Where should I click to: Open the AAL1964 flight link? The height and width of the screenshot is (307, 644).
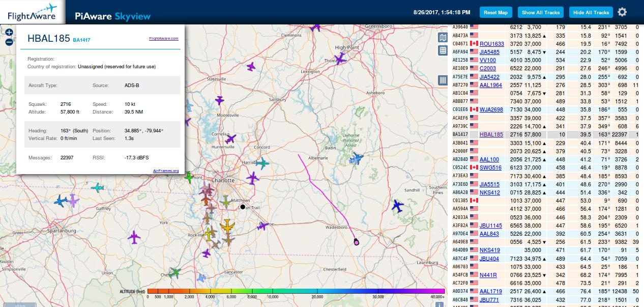(491, 85)
